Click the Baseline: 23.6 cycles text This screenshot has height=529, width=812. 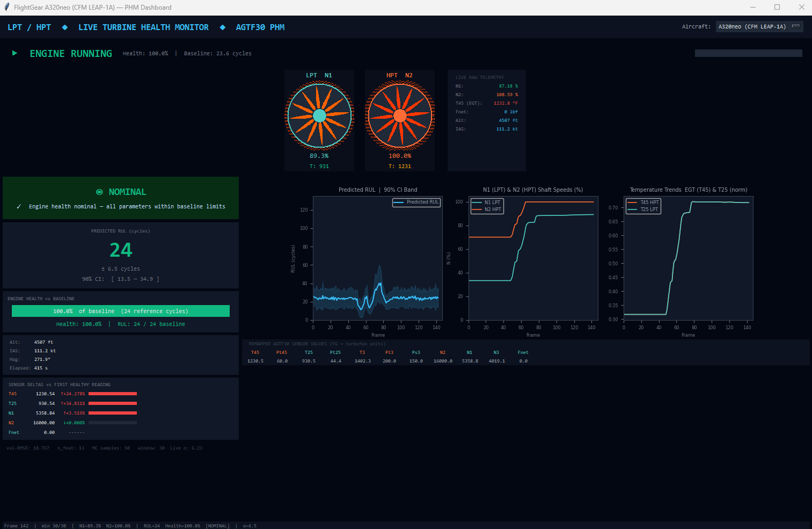click(218, 53)
